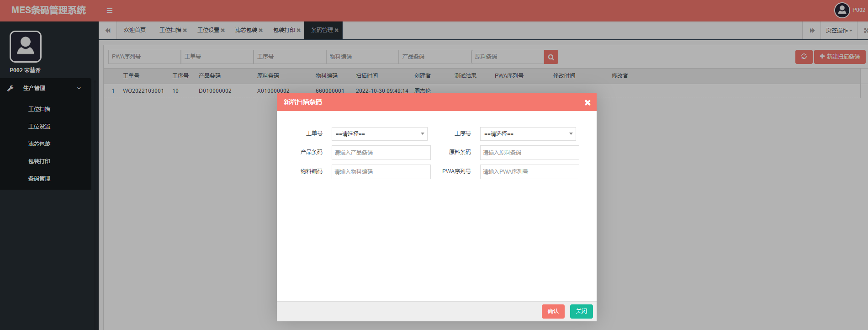Viewport: 868px width, 330px height.
Task: Close the 新增扫描条码 dialog with X
Action: [x=587, y=102]
